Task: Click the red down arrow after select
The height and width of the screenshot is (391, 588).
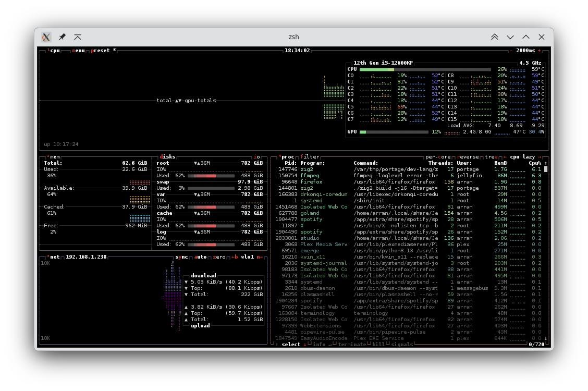Action: 305,345
